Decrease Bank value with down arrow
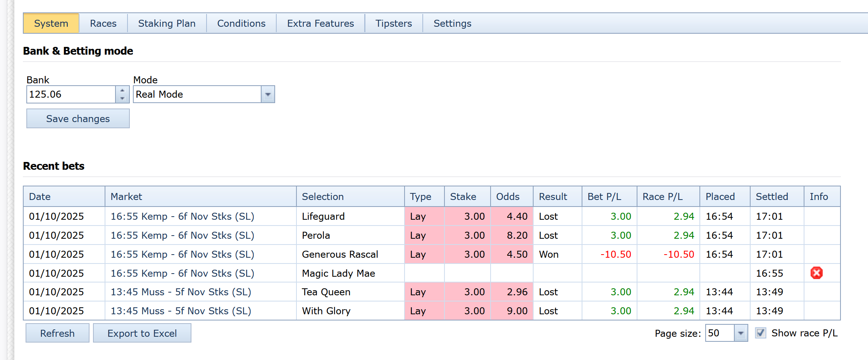 pyautogui.click(x=122, y=98)
